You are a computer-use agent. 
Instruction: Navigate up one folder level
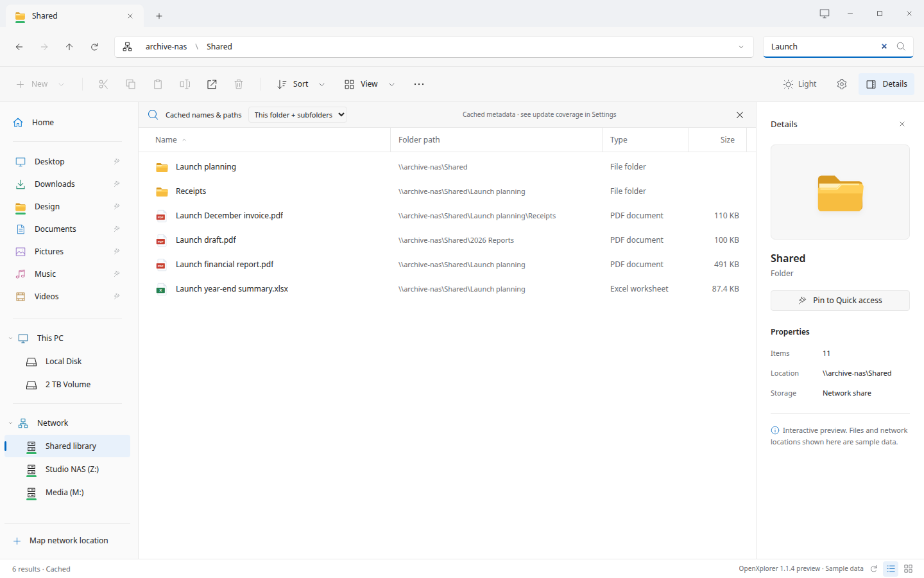(x=69, y=47)
